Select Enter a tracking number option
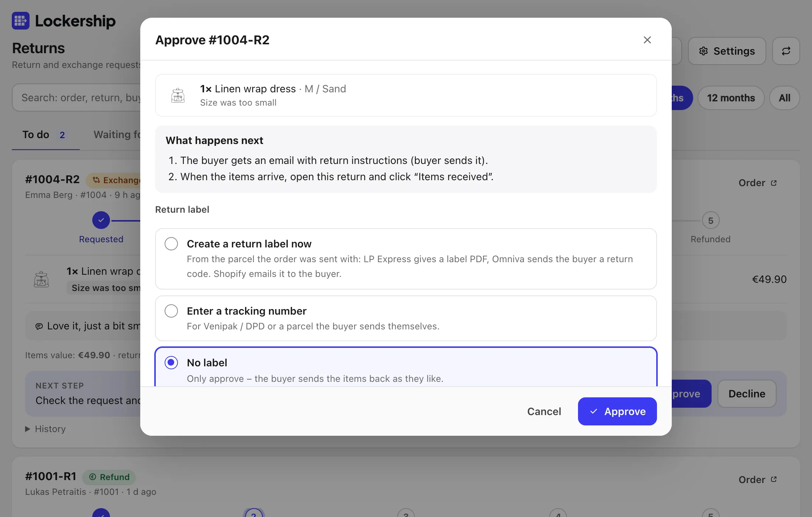Viewport: 812px width, 517px height. tap(406, 318)
